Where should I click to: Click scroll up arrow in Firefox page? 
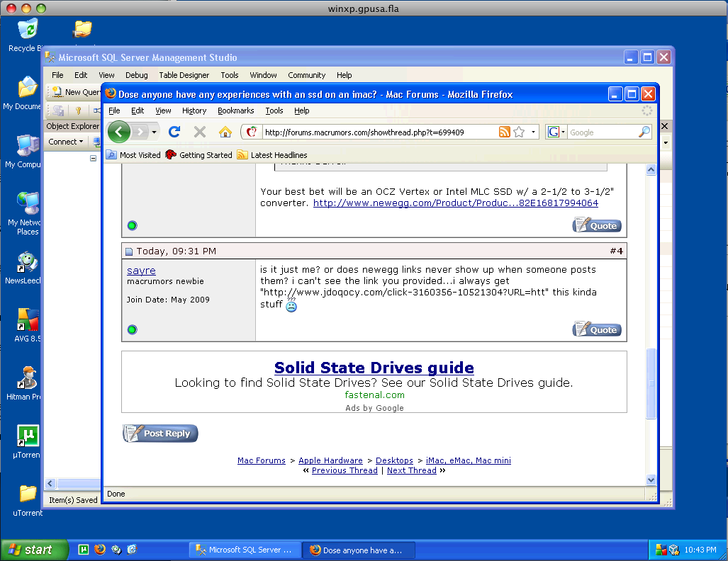tap(651, 170)
